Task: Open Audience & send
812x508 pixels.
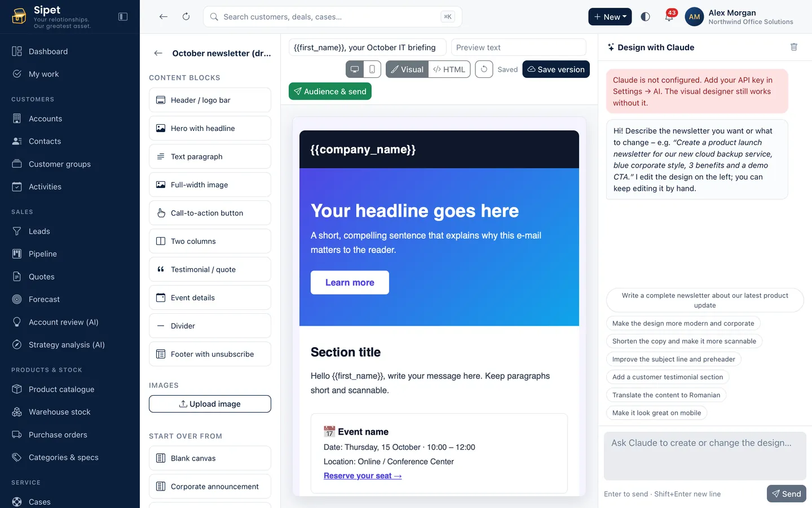Action: click(x=330, y=91)
